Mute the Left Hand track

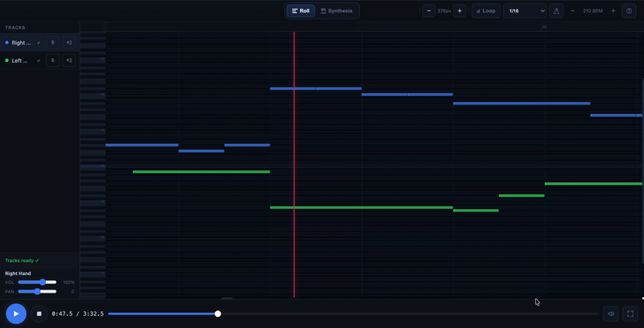69,60
